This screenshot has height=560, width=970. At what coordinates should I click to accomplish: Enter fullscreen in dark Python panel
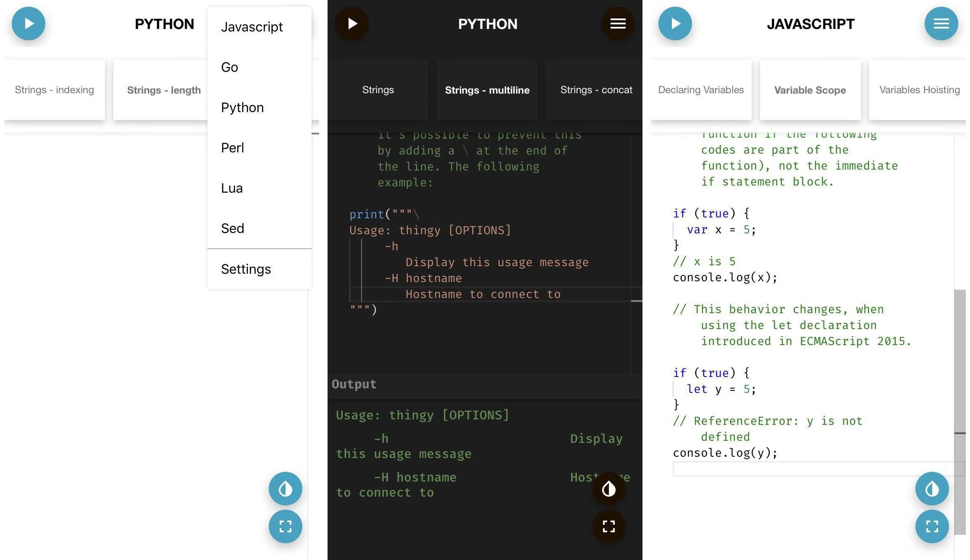tap(609, 526)
